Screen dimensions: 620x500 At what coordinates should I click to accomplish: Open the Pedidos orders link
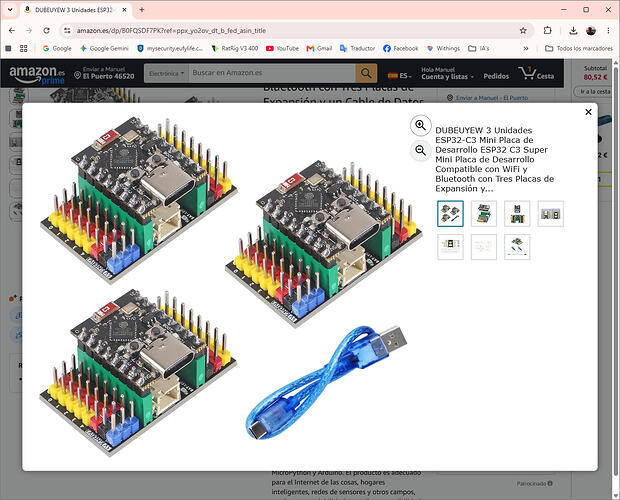click(496, 76)
